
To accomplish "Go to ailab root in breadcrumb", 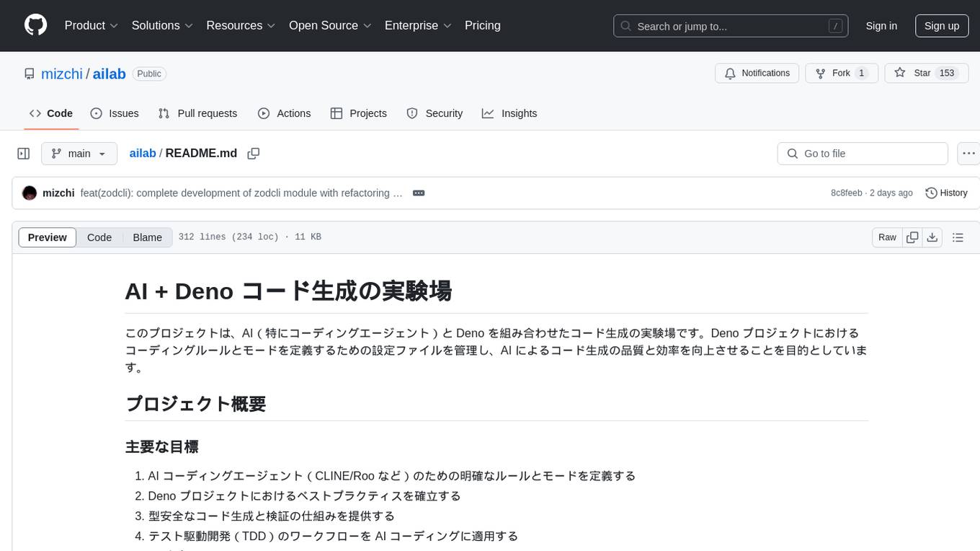I will 143,153.
